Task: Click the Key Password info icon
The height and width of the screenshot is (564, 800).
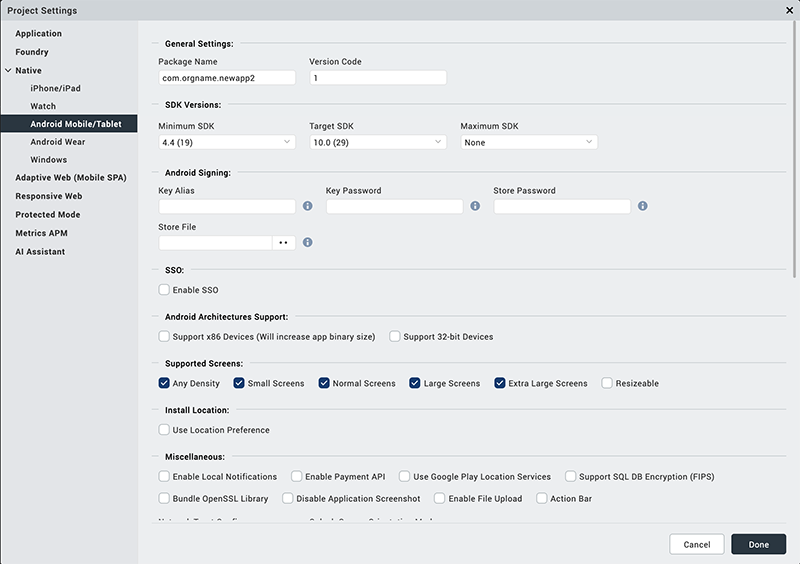Action: click(x=475, y=206)
